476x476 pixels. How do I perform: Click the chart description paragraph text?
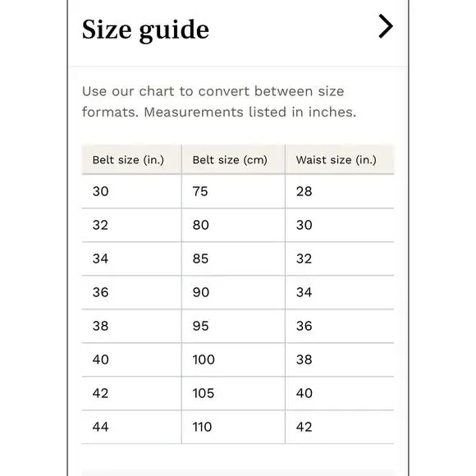(x=219, y=102)
